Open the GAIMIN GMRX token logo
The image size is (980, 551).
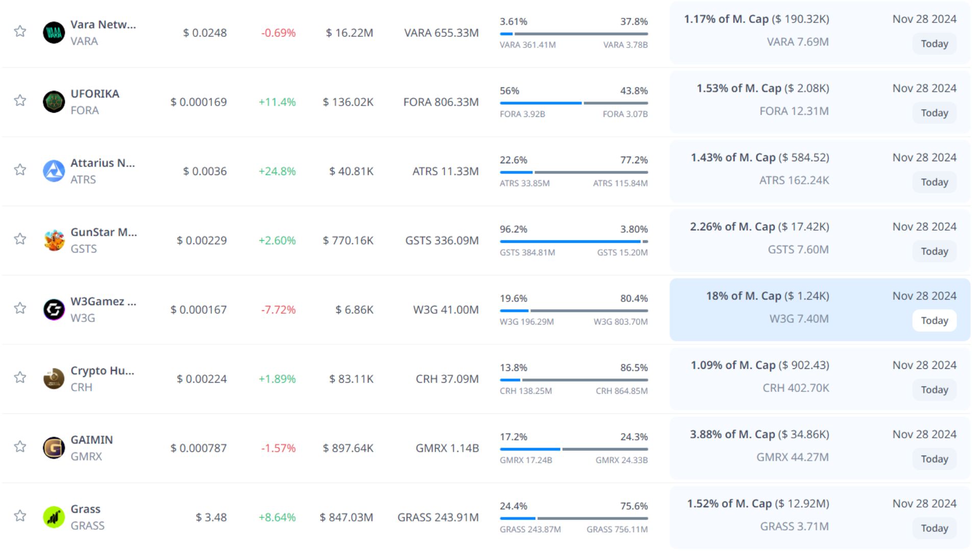[x=54, y=448]
